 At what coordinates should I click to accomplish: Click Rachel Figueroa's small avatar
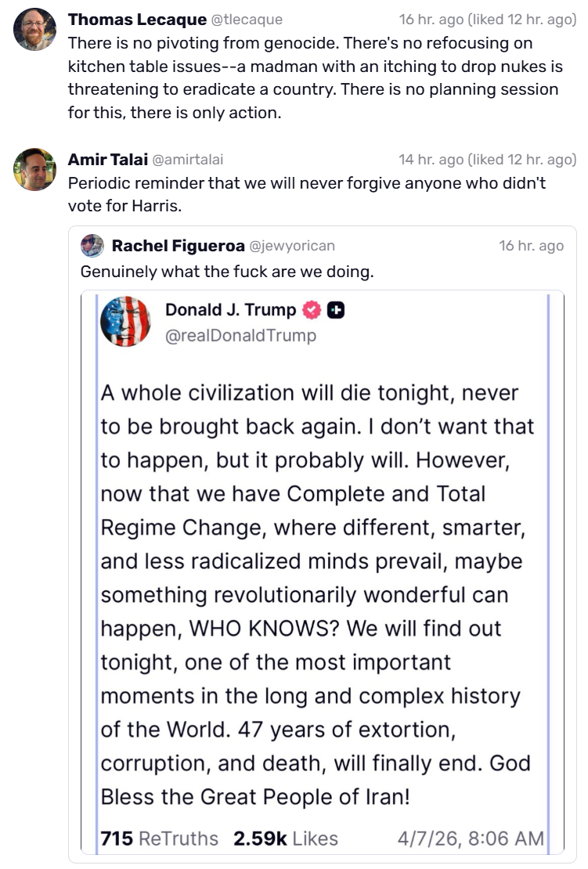point(92,246)
